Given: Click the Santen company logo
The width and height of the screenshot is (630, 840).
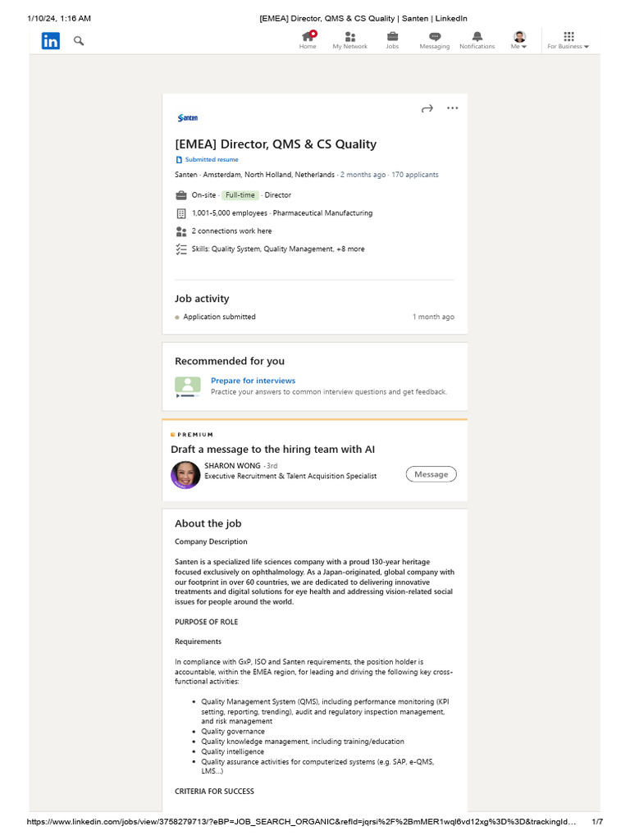Looking at the screenshot, I should [188, 118].
